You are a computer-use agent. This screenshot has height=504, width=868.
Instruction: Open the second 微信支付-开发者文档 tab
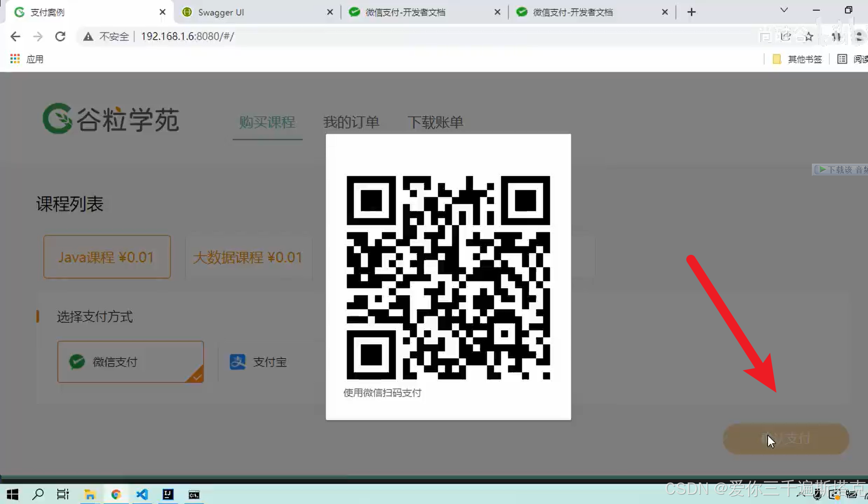(x=592, y=12)
